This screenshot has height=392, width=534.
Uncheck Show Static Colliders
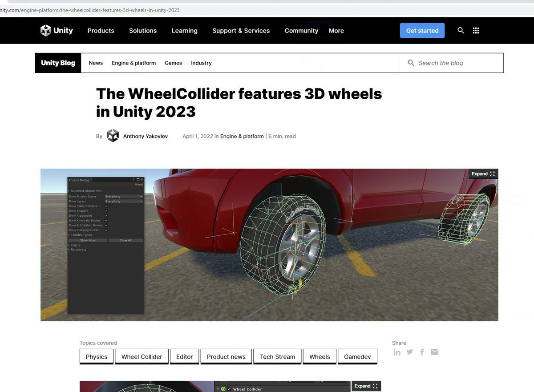tap(106, 206)
